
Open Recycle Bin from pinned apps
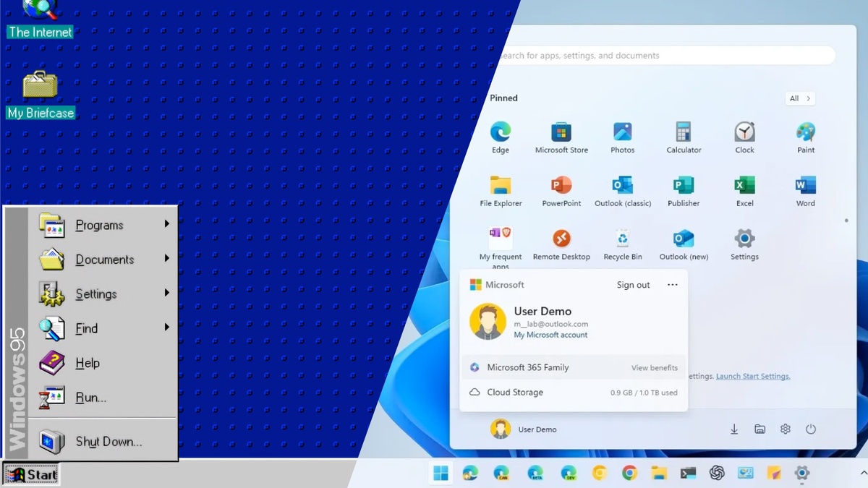pos(623,244)
